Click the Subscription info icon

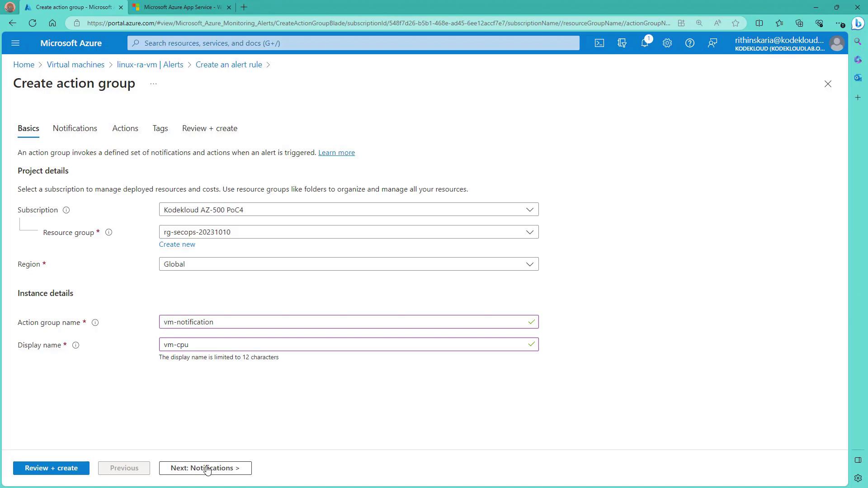pyautogui.click(x=66, y=210)
